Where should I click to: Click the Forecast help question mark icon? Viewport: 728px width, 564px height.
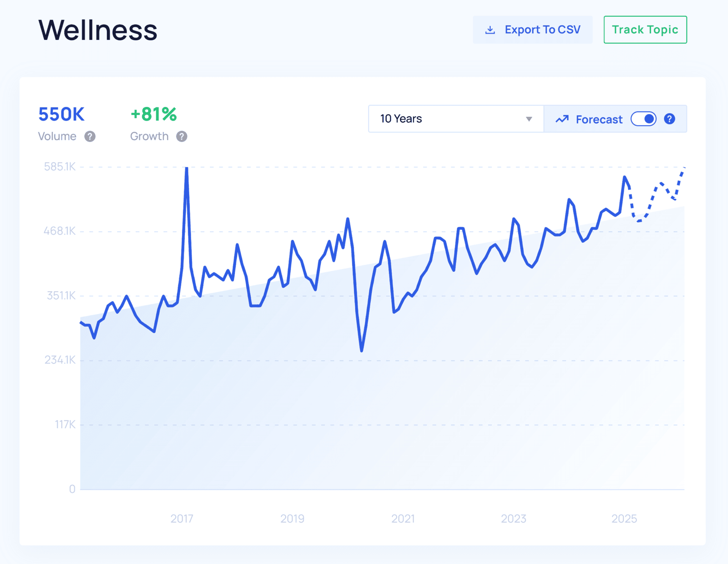(669, 119)
